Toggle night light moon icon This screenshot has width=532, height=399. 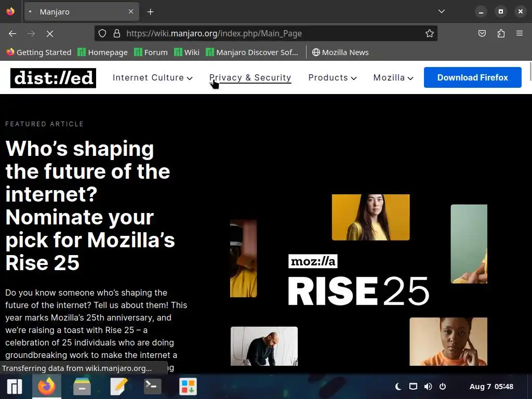[398, 387]
